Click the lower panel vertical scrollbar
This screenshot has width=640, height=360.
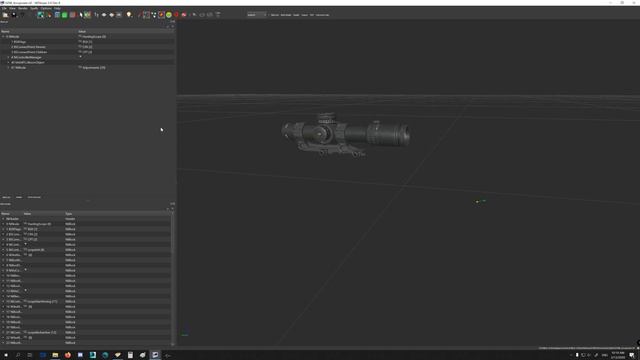(172, 278)
